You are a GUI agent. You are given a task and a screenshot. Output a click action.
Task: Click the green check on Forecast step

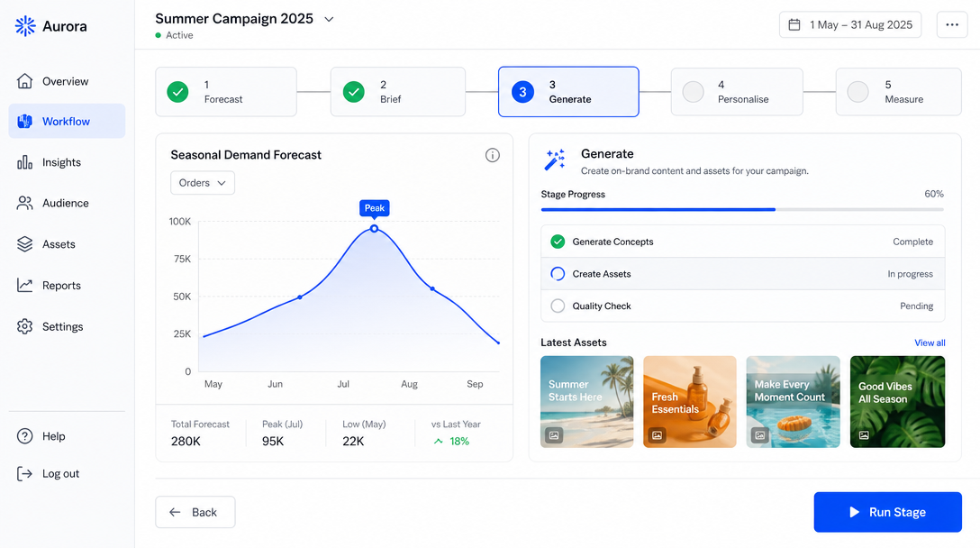177,92
